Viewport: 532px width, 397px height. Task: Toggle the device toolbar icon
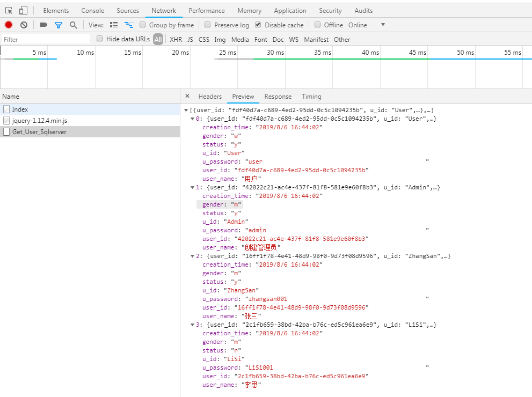(23, 11)
